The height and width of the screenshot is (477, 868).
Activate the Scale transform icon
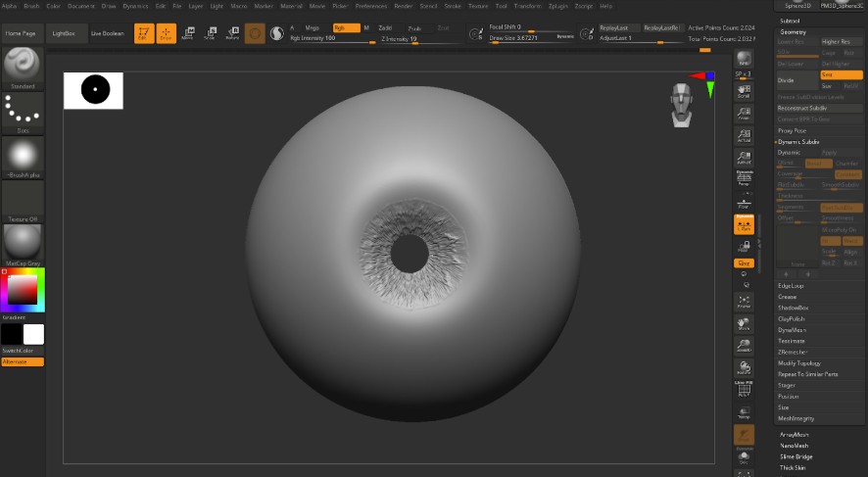[x=210, y=34]
